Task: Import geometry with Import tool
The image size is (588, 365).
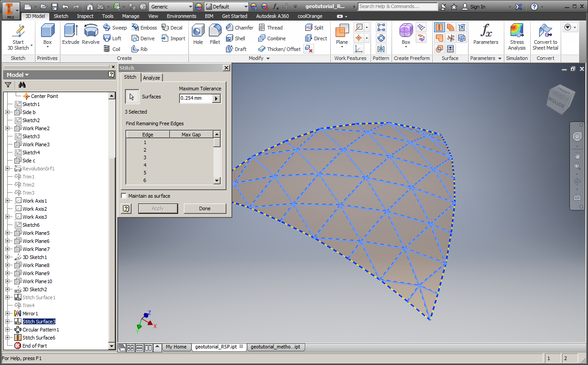Action: click(173, 38)
